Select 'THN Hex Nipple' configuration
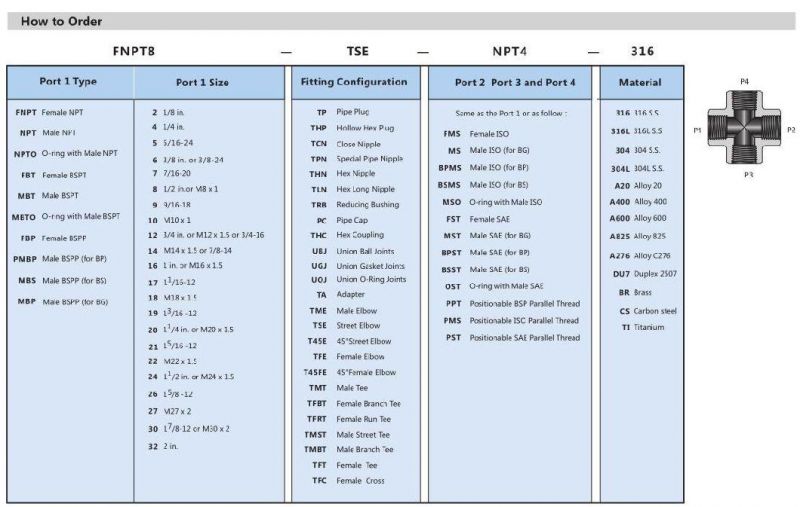The width and height of the screenshot is (800, 507). [x=342, y=174]
